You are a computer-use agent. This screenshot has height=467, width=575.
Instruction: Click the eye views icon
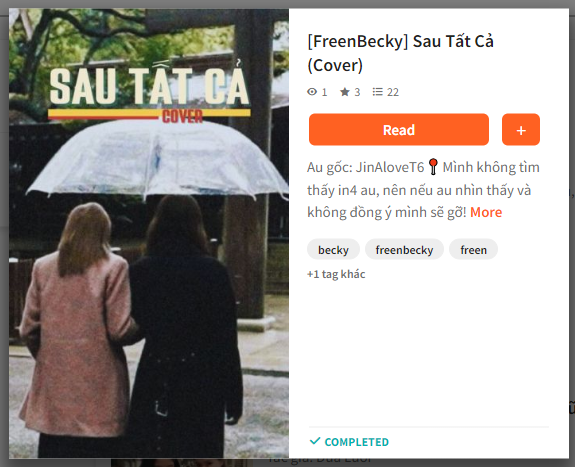[312, 92]
